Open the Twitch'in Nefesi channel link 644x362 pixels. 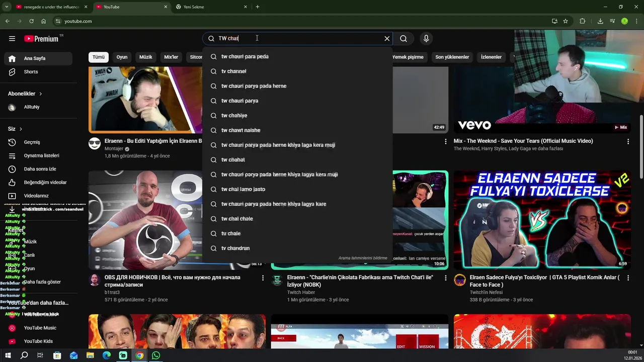tap(486, 292)
